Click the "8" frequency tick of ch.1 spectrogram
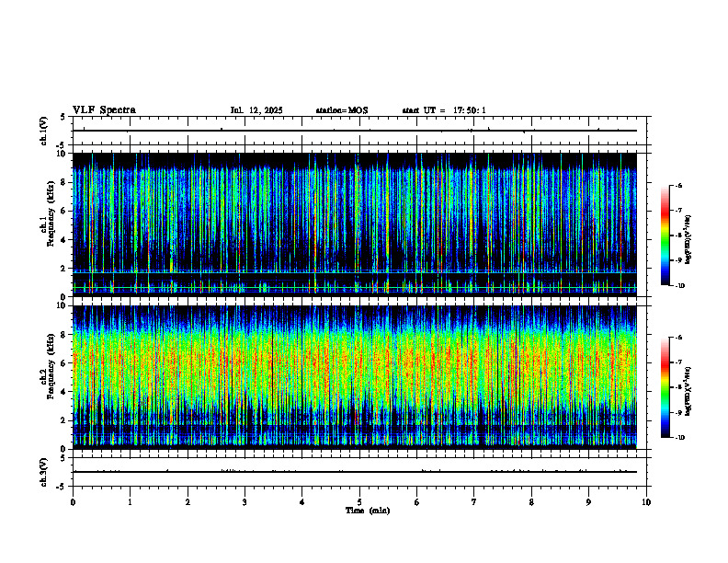This screenshot has height=563, width=728. (64, 182)
